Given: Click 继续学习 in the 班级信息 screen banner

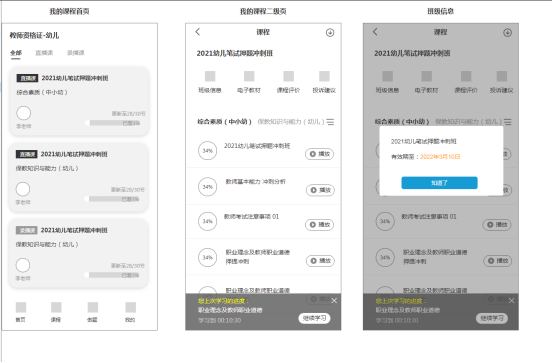Looking at the screenshot, I should [492, 318].
